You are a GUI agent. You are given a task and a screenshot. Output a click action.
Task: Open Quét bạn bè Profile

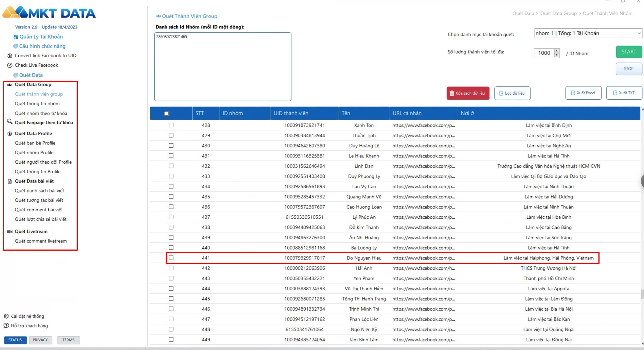(35, 143)
